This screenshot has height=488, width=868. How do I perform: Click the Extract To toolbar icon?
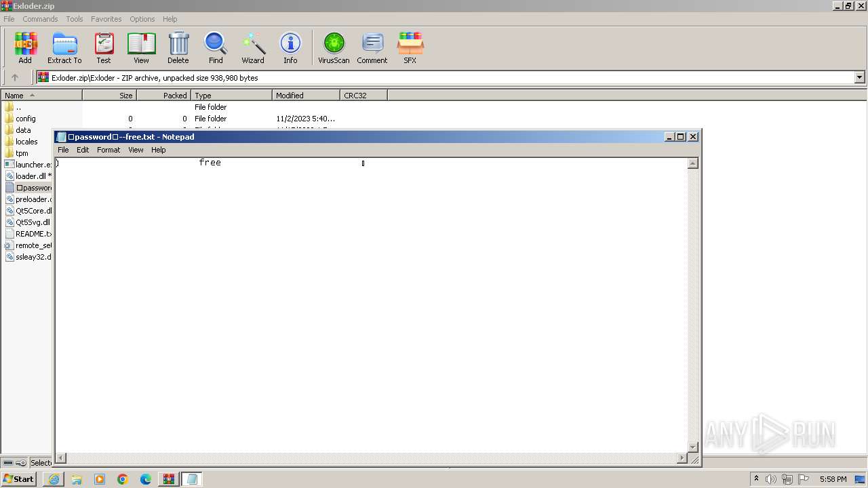[64, 48]
